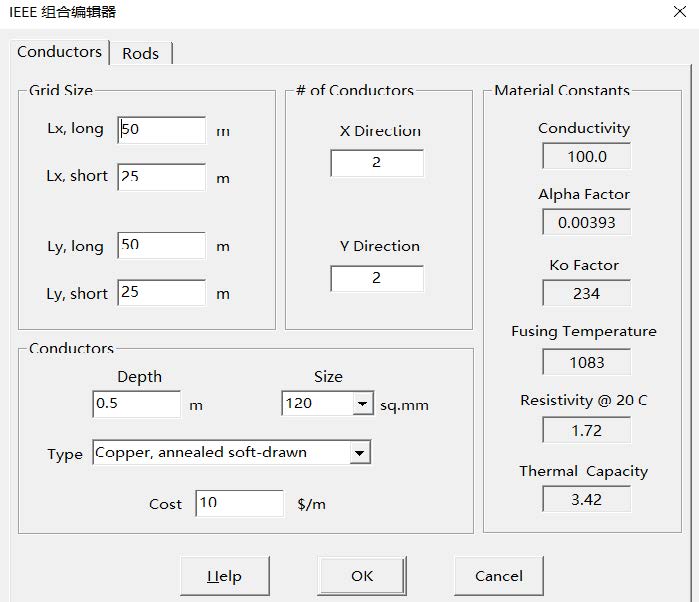The width and height of the screenshot is (699, 602).
Task: Open the conductor Size dropdown
Action: point(362,404)
